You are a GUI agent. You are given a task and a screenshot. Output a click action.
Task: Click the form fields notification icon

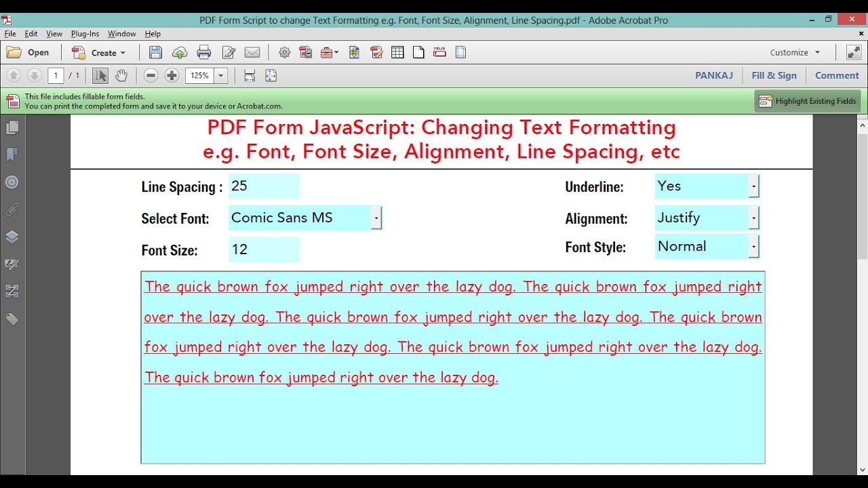13,102
